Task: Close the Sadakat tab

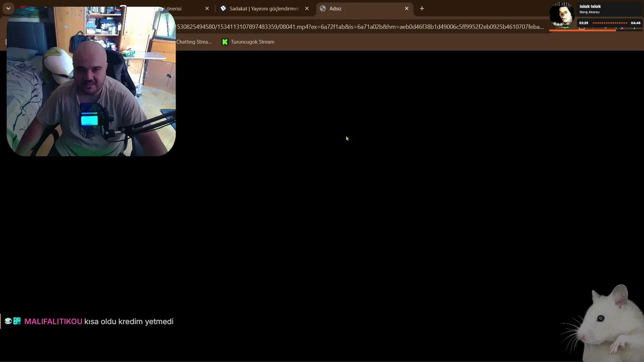Action: 307,9
